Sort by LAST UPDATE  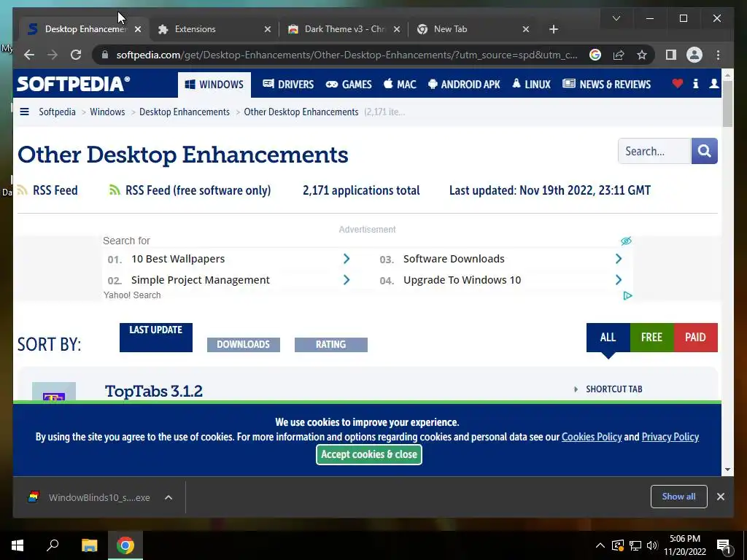click(x=156, y=337)
